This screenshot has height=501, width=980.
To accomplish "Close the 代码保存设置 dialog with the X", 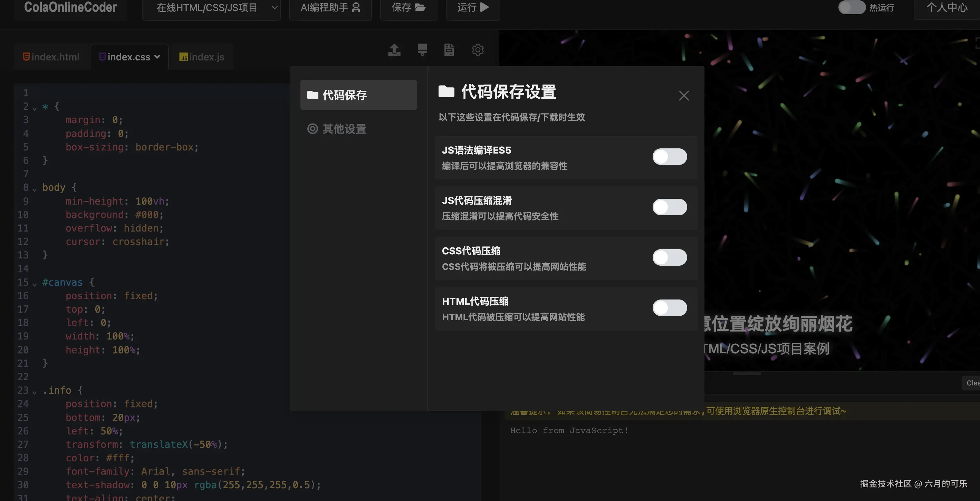I will tap(684, 96).
